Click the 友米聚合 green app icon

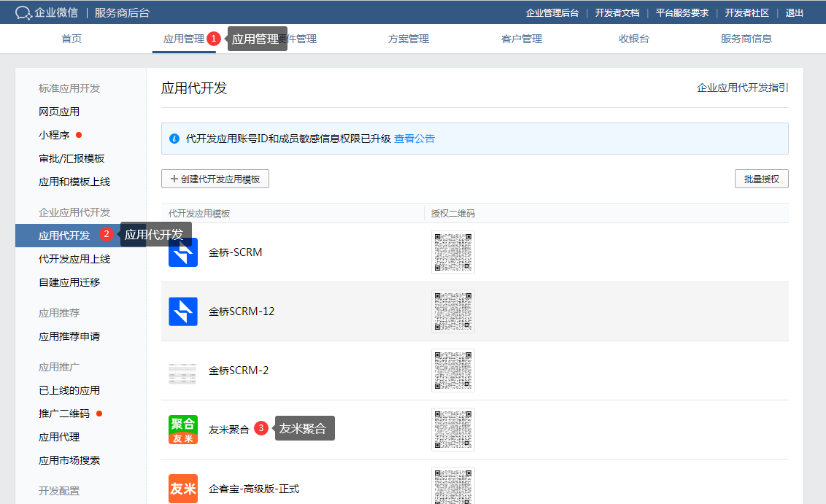pyautogui.click(x=182, y=430)
